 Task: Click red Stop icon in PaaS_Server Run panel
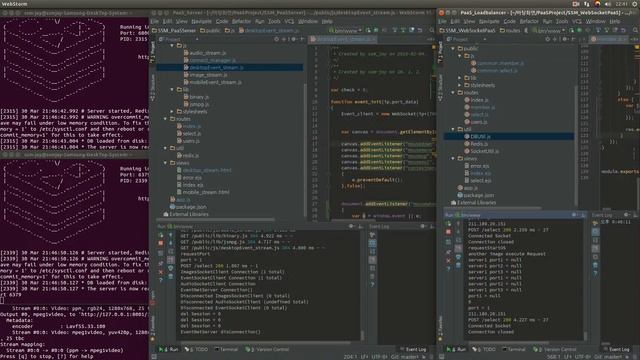pos(161,243)
